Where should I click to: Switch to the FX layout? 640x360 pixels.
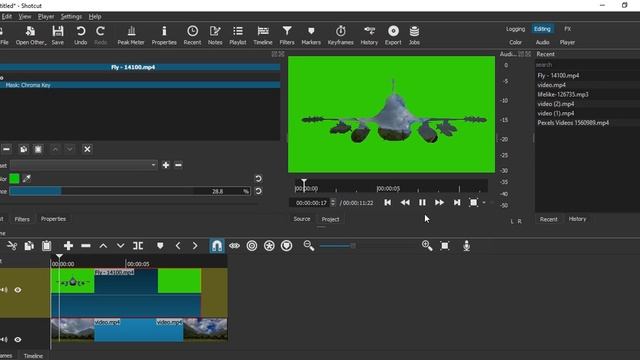click(567, 29)
